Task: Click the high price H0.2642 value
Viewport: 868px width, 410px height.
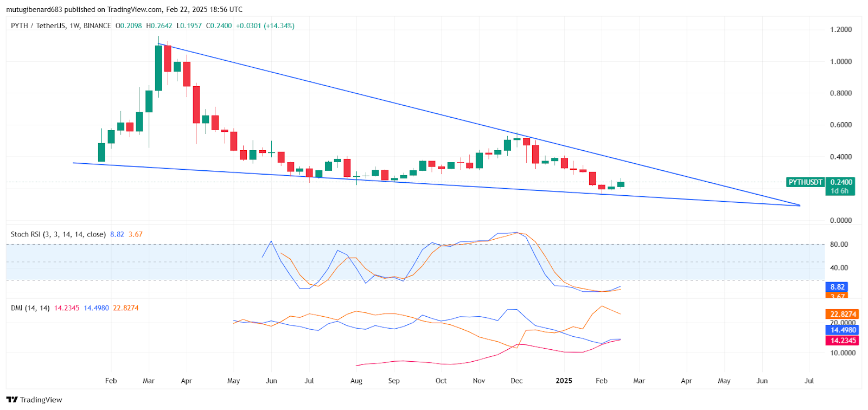Action: (159, 25)
